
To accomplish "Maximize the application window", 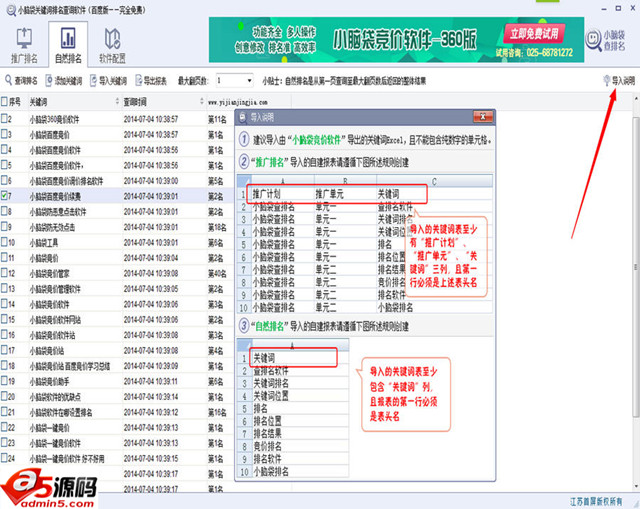I will click(x=618, y=8).
